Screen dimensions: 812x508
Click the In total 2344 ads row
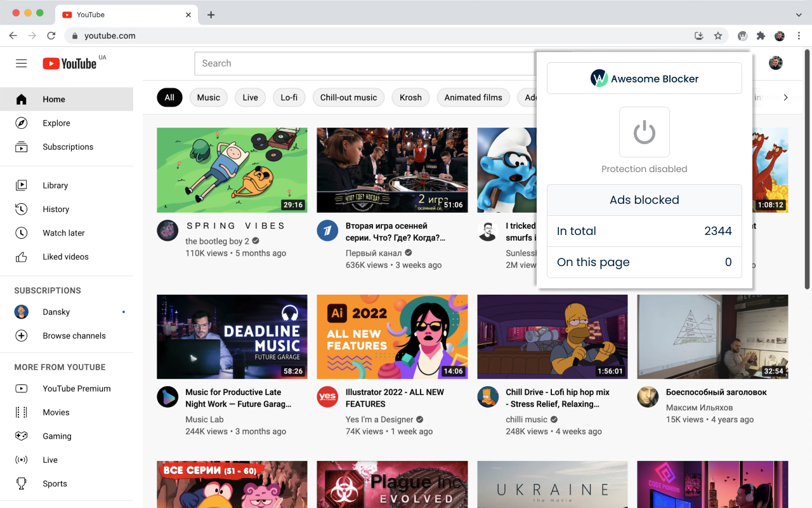644,231
